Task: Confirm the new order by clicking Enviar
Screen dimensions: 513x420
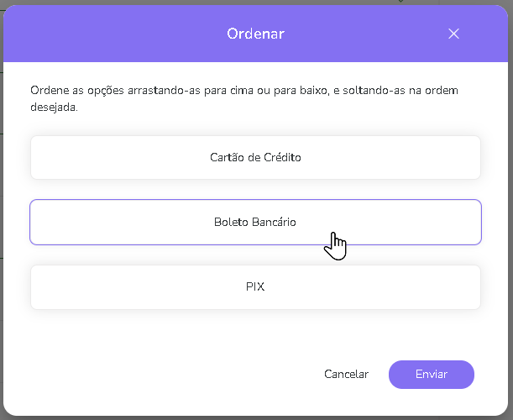Action: [x=431, y=375]
